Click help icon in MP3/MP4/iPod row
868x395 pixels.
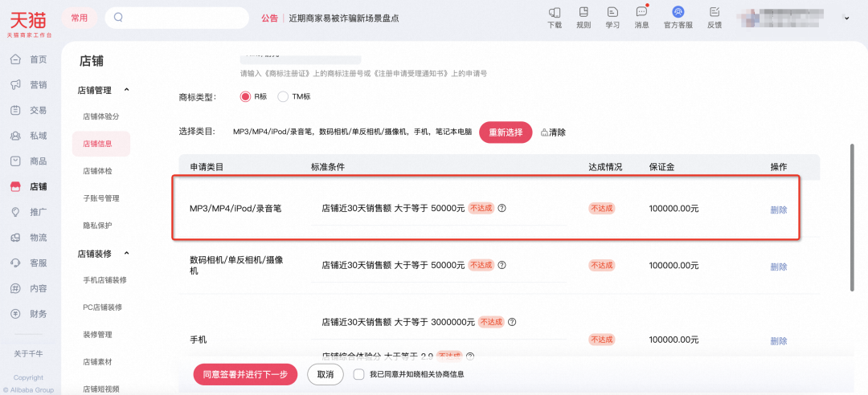[502, 209]
